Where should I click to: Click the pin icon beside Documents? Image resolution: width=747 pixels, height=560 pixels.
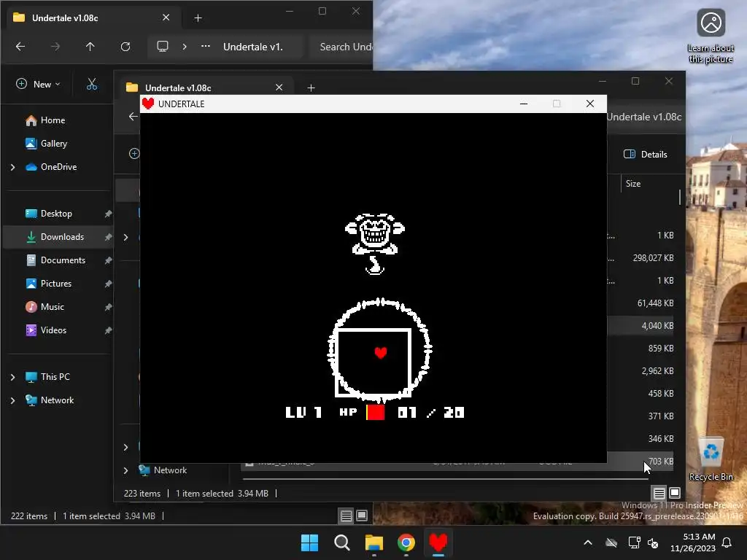coord(108,260)
